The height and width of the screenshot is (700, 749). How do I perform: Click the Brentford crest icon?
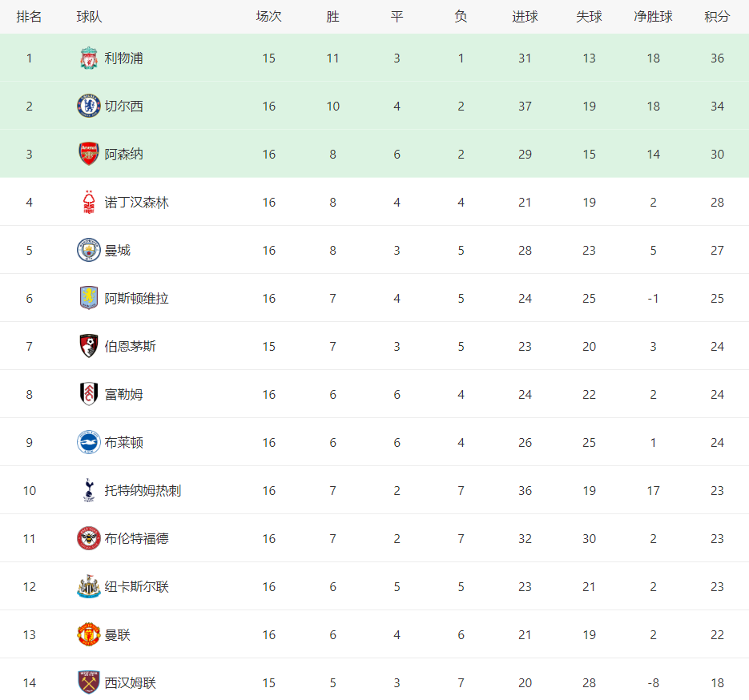(88, 538)
